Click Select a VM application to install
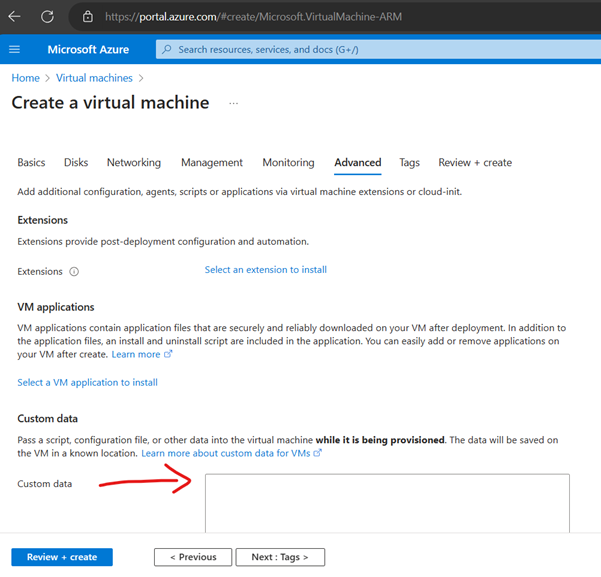Screen dimensions: 601x577 click(88, 382)
